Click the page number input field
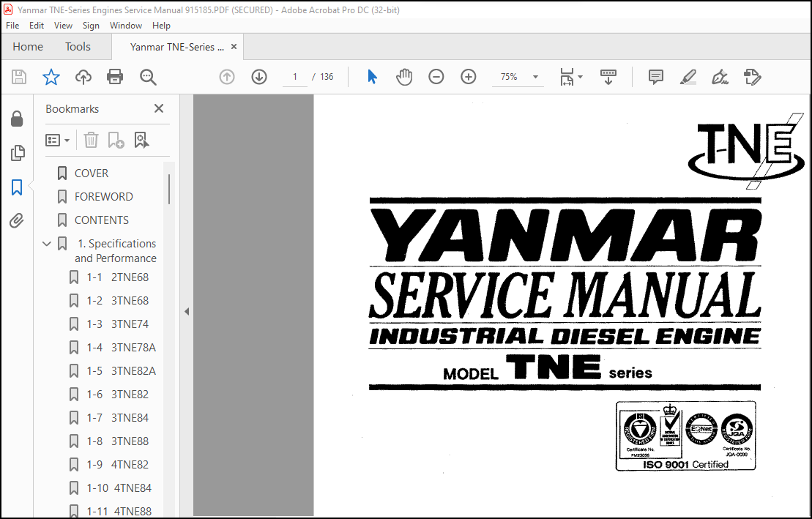Screen dimensions: 812x519 click(x=295, y=77)
